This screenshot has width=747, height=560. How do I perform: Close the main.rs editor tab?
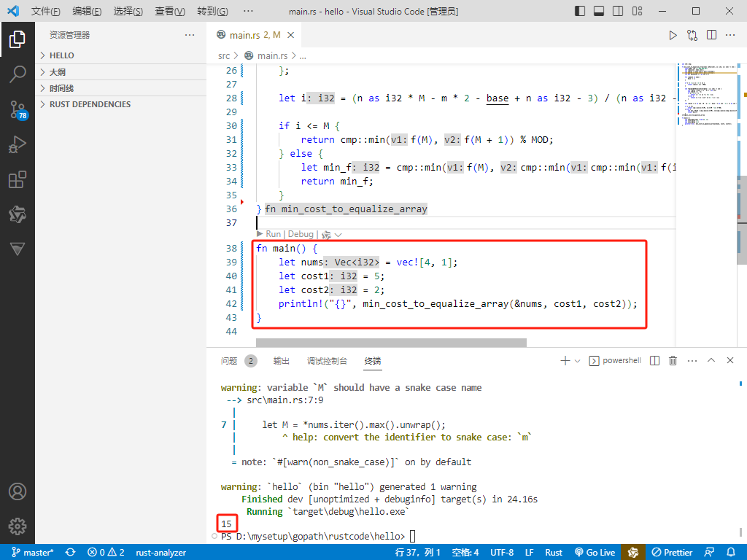pyautogui.click(x=290, y=35)
